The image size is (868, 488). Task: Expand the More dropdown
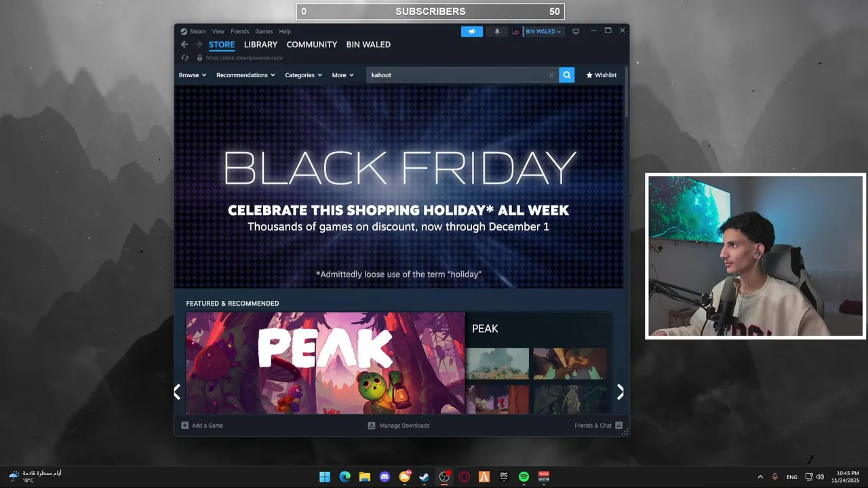[342, 75]
